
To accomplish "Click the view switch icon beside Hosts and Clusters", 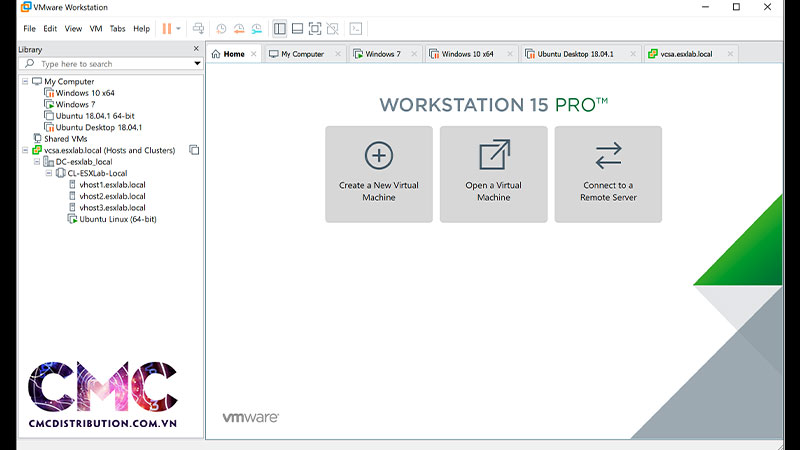I will point(194,150).
